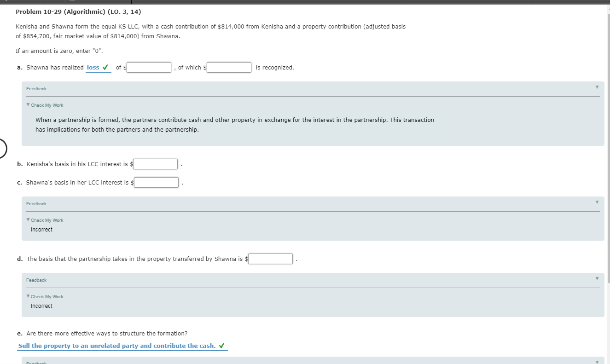Viewport: 610px width, 364px height.
Task: Click the circular navigation icon at the left edge
Action: [2, 148]
